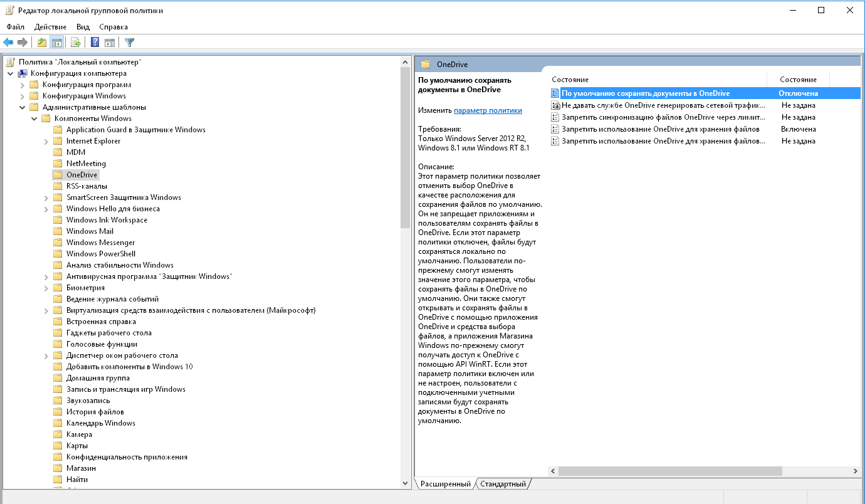Image resolution: width=865 pixels, height=504 pixels.
Task: Click the MDM folder icon
Action: click(x=58, y=152)
